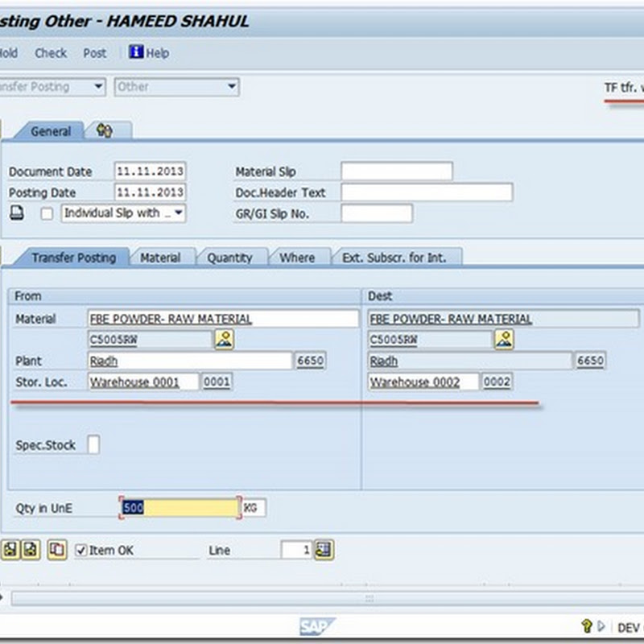Click the Qty in UnE field showing 500
The height and width of the screenshot is (644, 644).
pos(180,508)
